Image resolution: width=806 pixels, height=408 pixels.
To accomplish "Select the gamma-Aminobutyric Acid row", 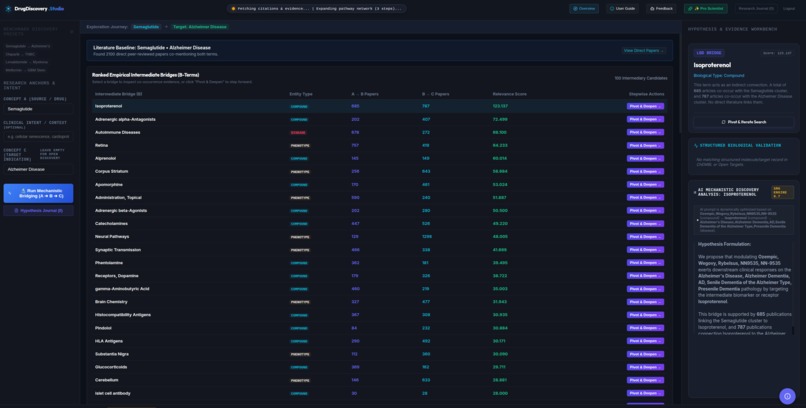I will point(379,289).
